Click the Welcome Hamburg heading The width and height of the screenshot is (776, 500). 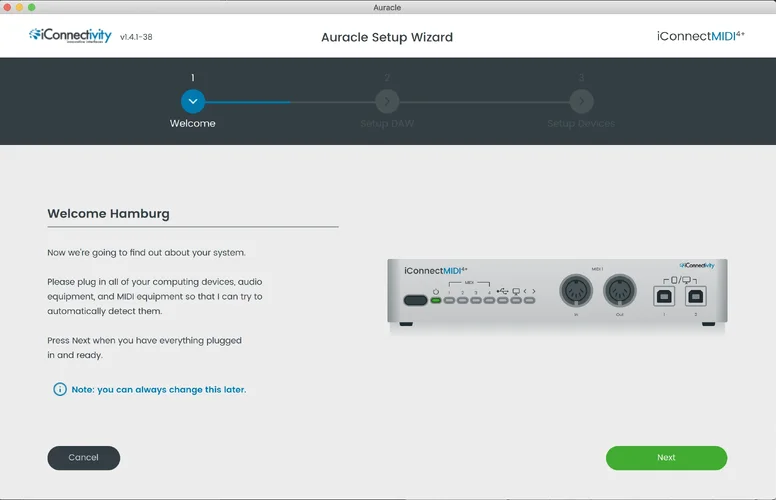[108, 214]
